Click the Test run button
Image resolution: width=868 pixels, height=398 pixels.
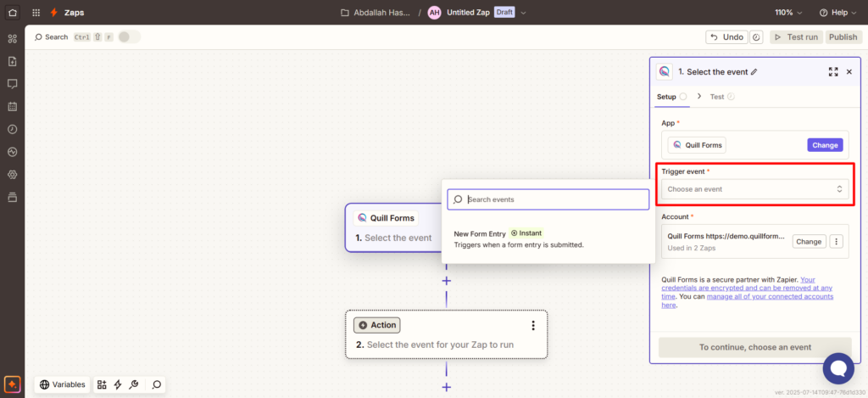click(x=796, y=37)
